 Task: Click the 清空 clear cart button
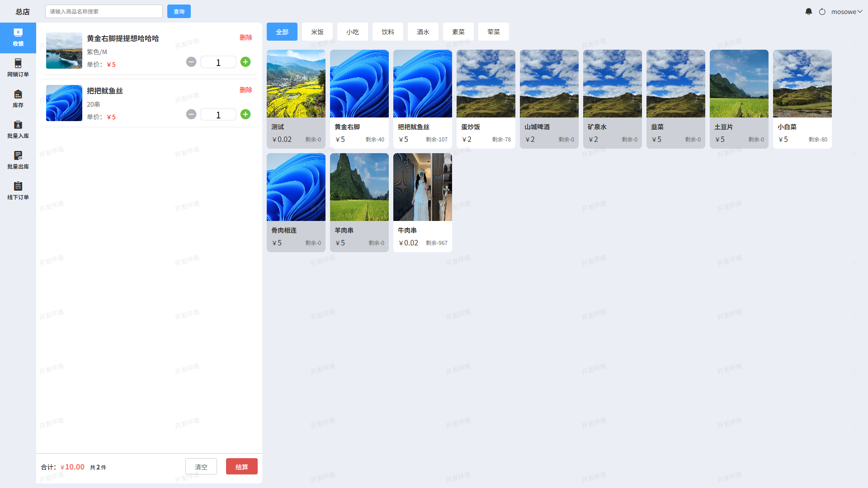201,466
